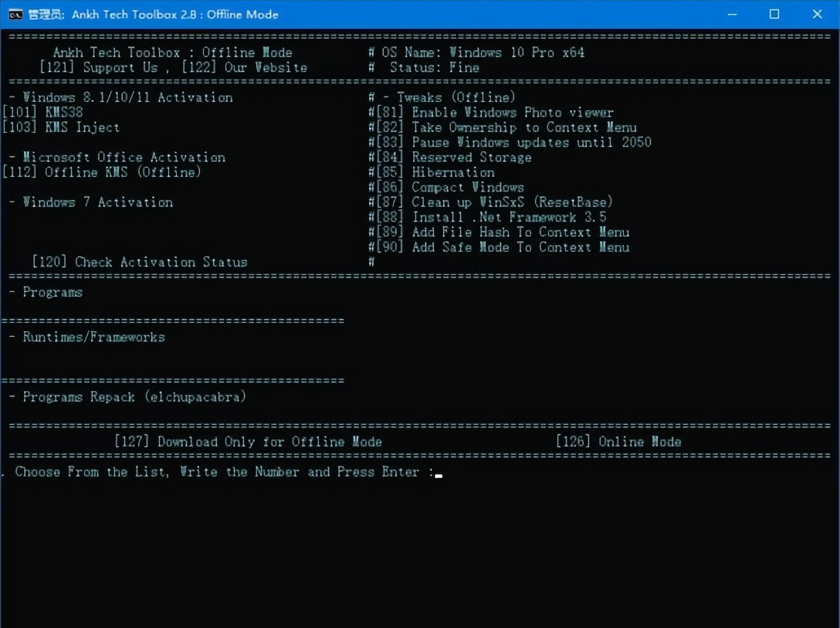Click the 'Runtimes/Frameworks' section heading

coord(94,337)
